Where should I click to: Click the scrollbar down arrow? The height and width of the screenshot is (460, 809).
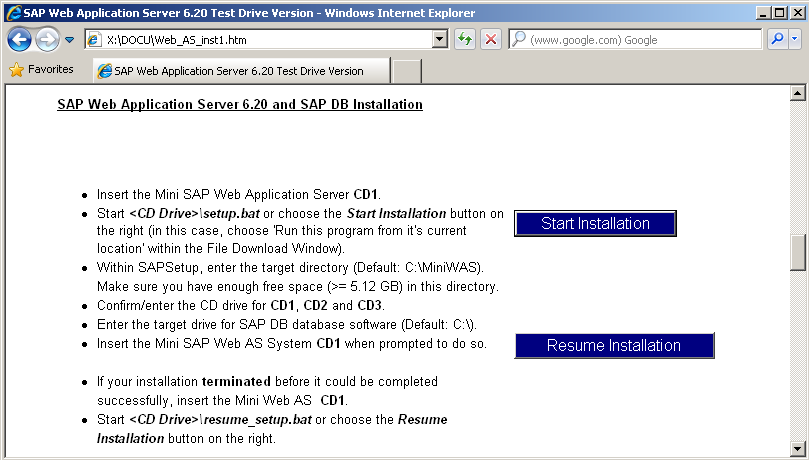pyautogui.click(x=798, y=448)
